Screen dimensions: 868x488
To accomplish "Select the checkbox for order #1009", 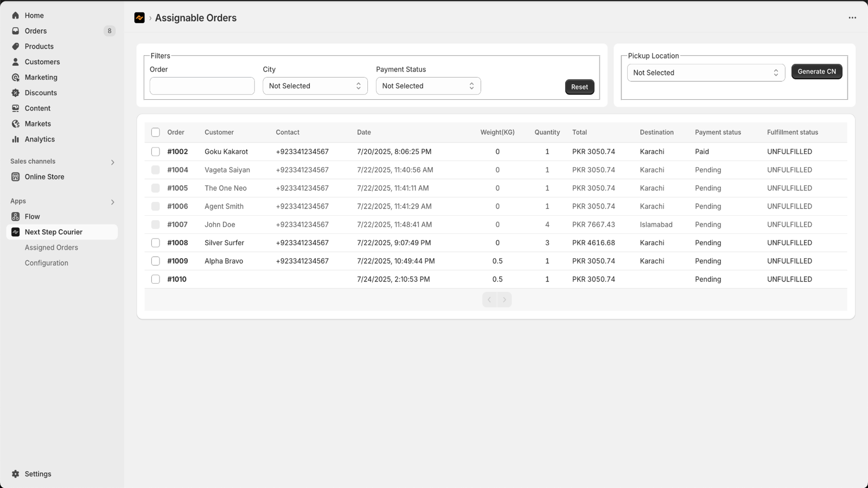I will [x=155, y=261].
